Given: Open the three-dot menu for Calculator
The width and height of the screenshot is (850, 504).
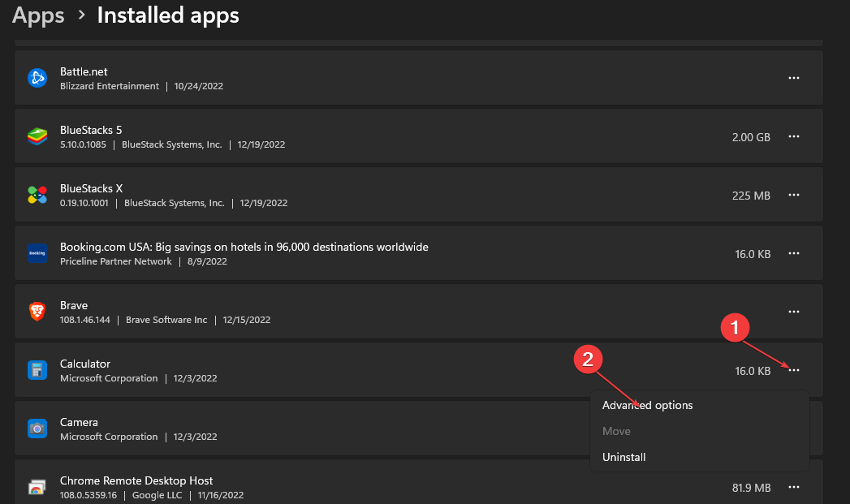Looking at the screenshot, I should tap(794, 370).
